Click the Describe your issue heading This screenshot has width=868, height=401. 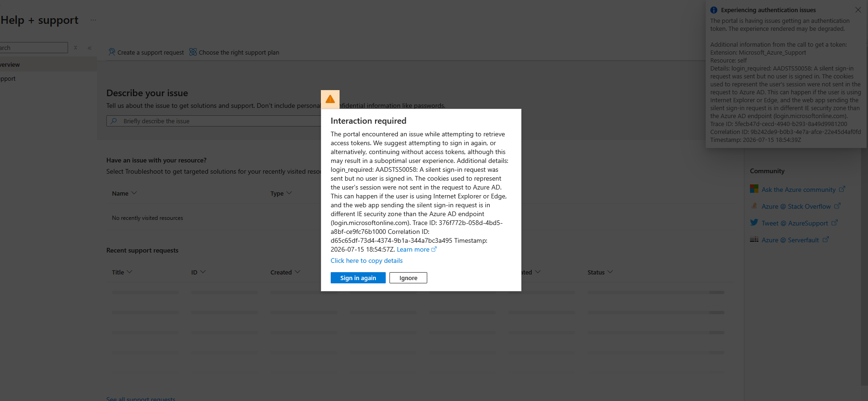click(147, 93)
